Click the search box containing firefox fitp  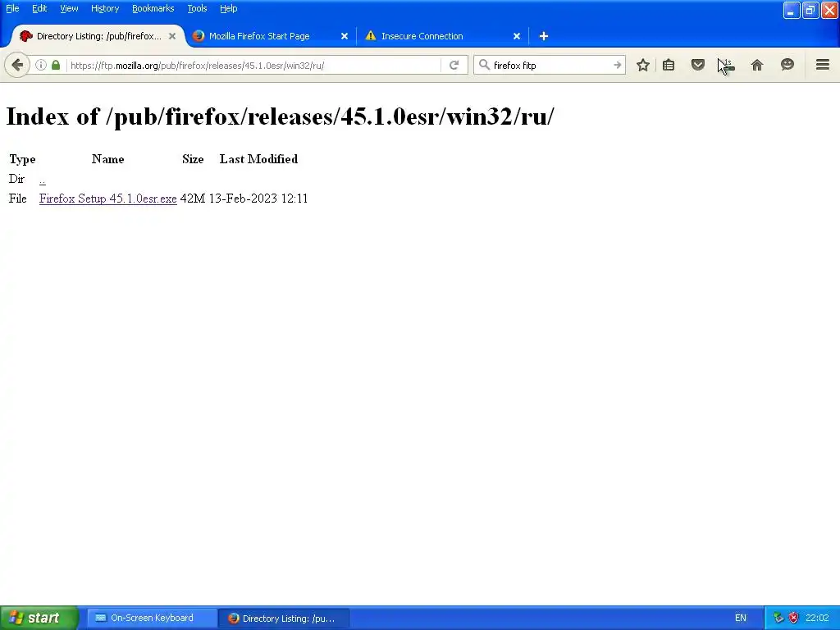pos(550,66)
